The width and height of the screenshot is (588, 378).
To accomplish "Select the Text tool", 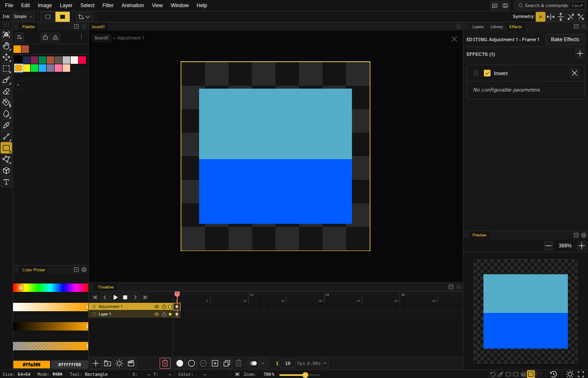I will click(x=6, y=182).
